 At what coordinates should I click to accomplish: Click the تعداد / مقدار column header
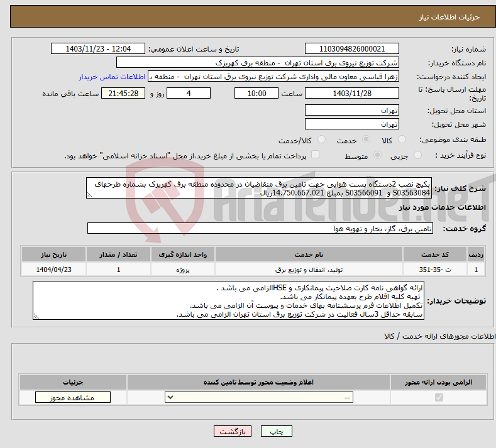(x=118, y=254)
